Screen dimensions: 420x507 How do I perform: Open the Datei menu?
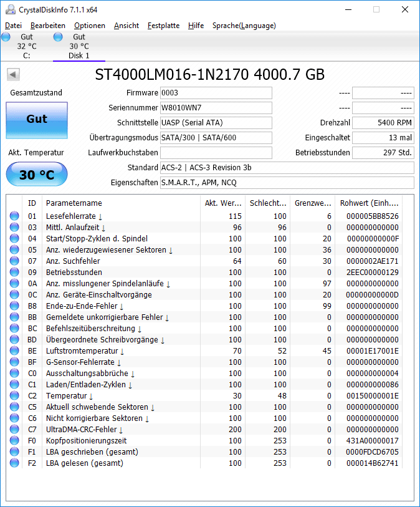pyautogui.click(x=13, y=26)
